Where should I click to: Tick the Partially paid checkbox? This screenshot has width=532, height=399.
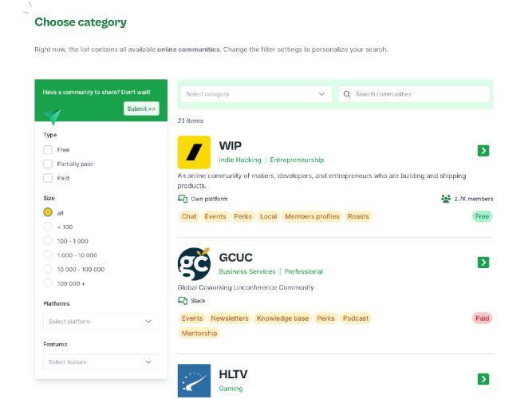point(48,164)
